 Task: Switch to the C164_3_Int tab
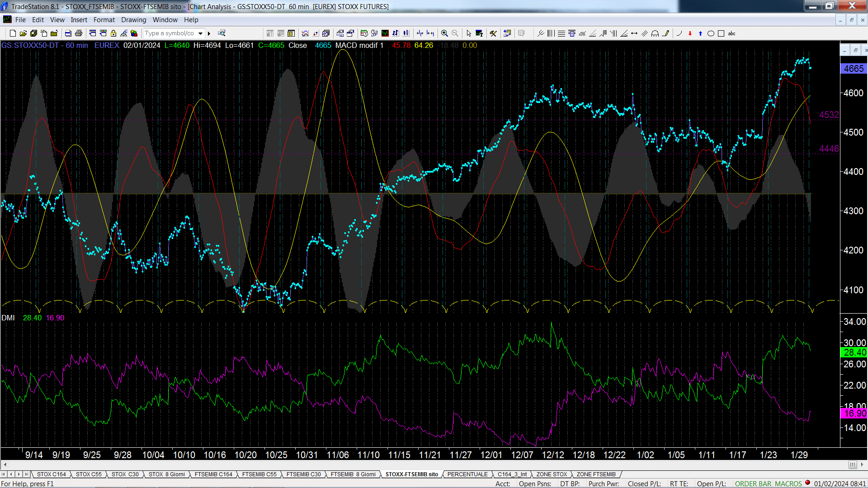(x=512, y=474)
